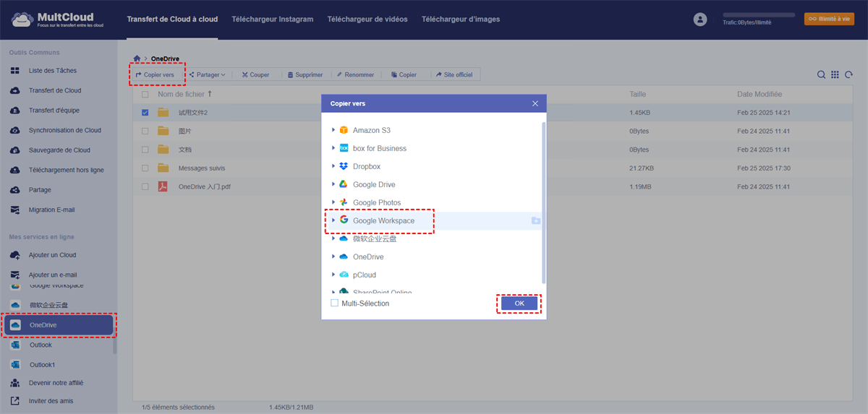This screenshot has height=414, width=868.
Task: Check the 图片 folder checkbox
Action: point(145,131)
